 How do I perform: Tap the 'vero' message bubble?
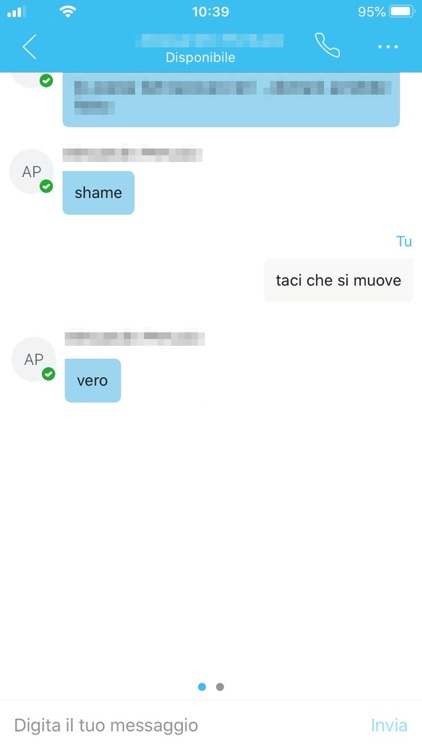click(93, 381)
